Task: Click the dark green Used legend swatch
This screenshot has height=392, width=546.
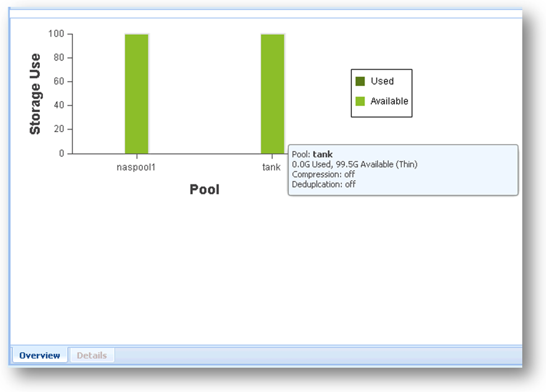Action: point(360,81)
